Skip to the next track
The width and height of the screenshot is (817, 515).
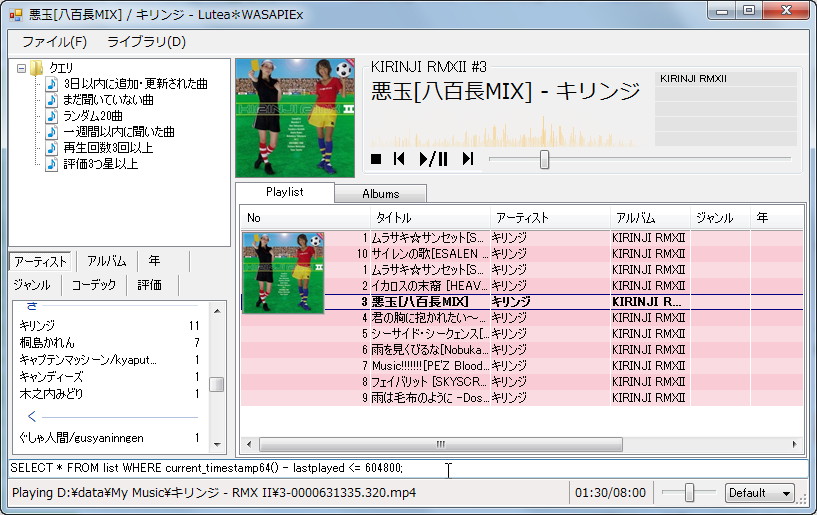tap(468, 159)
